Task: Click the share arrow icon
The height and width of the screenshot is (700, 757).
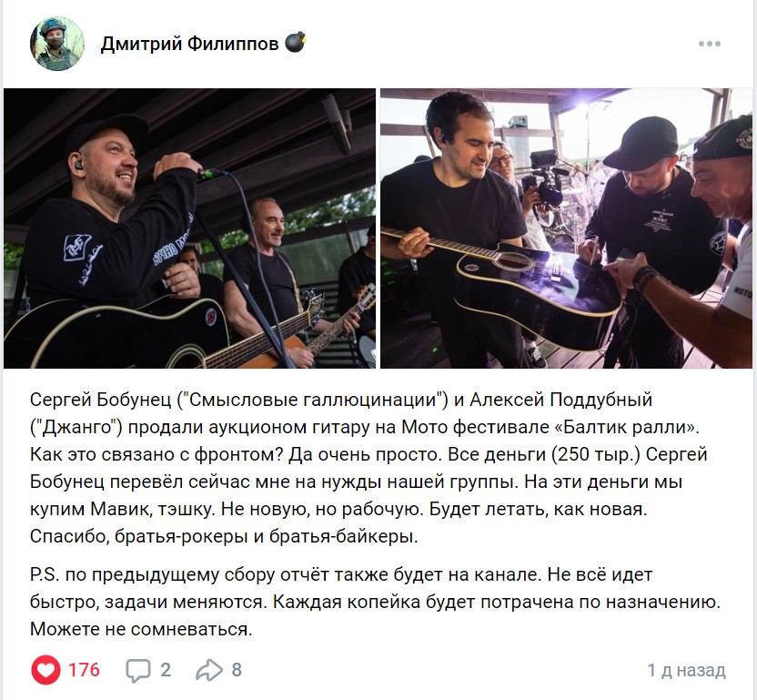Action: click(x=209, y=670)
